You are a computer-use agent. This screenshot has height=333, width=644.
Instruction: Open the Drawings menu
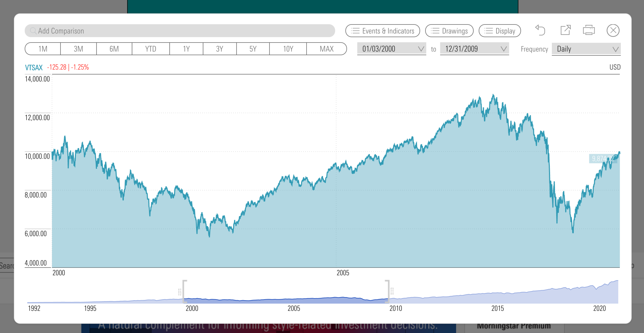449,31
